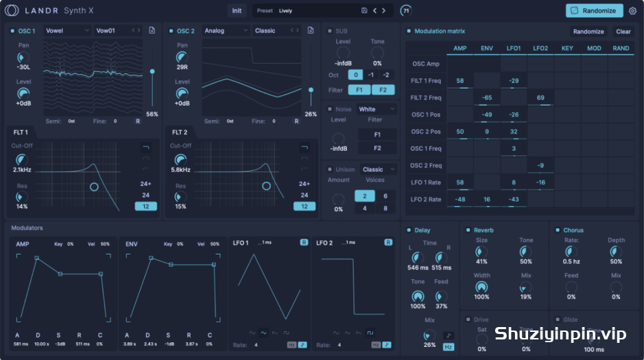Open OSC 2 Classic wavetable selector
The width and height of the screenshot is (644, 360).
point(277,30)
